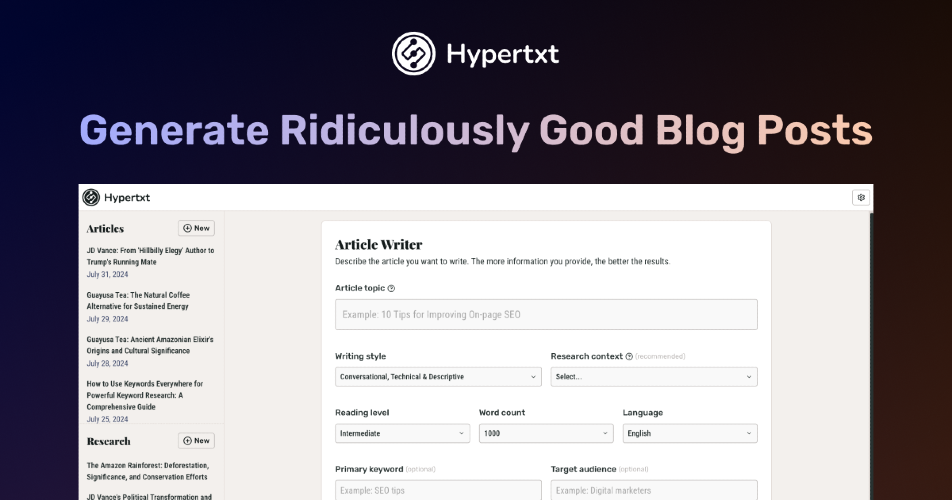
Task: Create new research with the New button
Action: (196, 441)
